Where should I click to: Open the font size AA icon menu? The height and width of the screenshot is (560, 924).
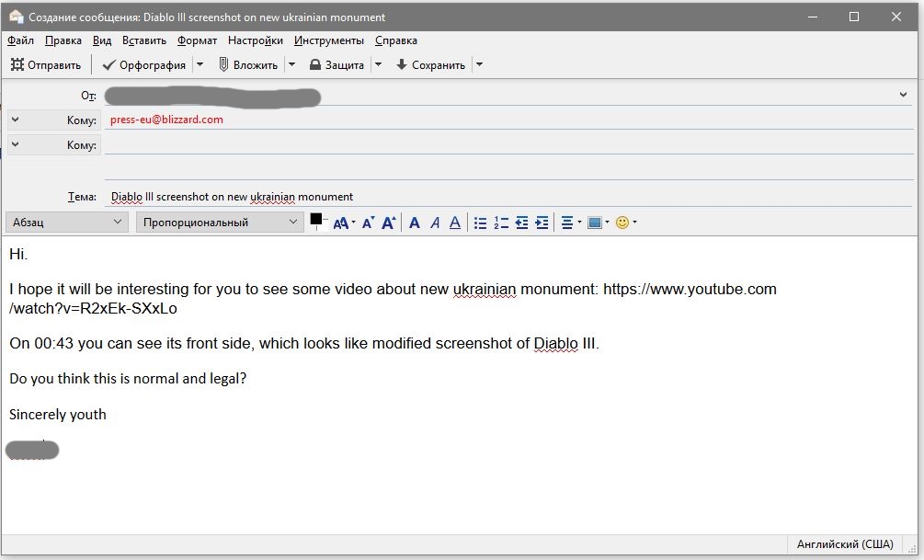(x=344, y=223)
